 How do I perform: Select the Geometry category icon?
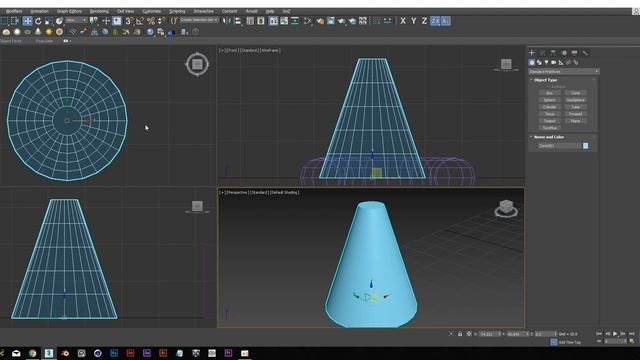pyautogui.click(x=531, y=62)
